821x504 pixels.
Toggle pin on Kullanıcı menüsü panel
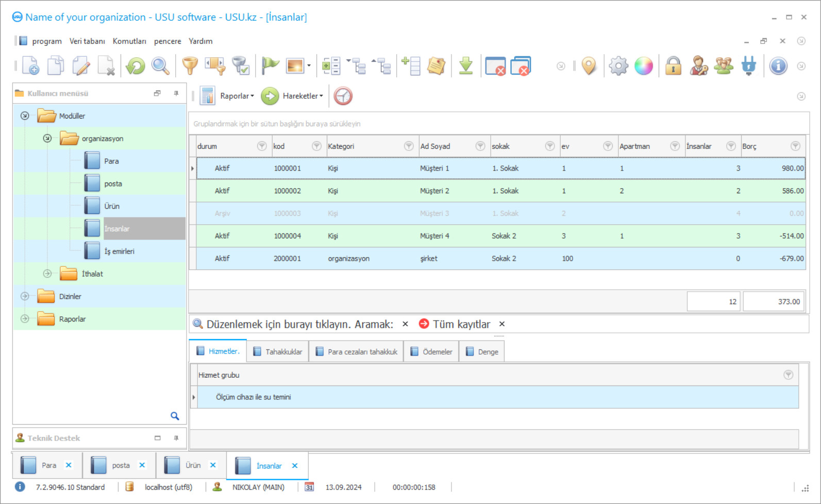click(x=176, y=93)
